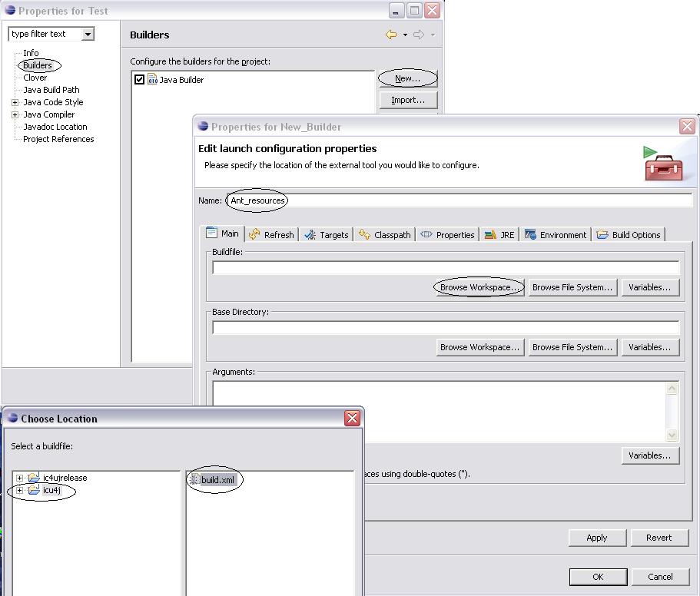The width and height of the screenshot is (700, 596).
Task: Expand the icu4j tree node
Action: (19, 490)
